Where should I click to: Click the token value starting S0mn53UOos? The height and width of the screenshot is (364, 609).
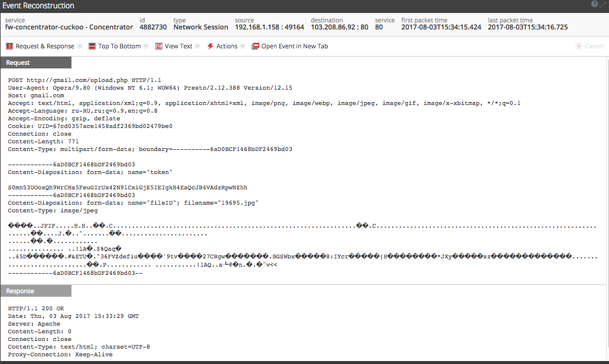coord(128,188)
